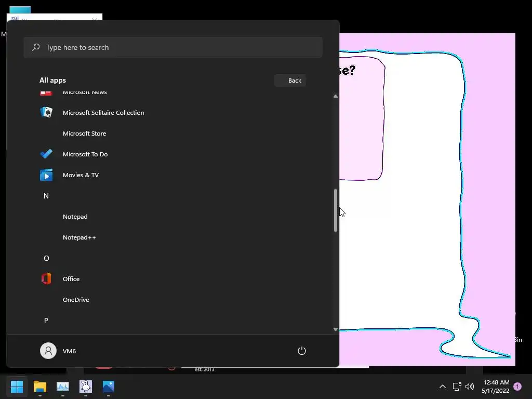Open the bunny app on taskbar
Viewport: 532px width, 399px height.
[x=86, y=387]
